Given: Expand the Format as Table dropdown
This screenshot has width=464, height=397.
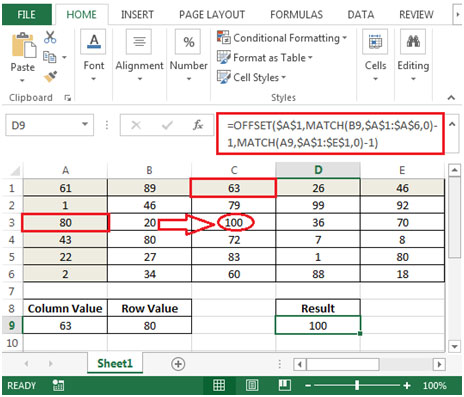Looking at the screenshot, I should pos(265,57).
